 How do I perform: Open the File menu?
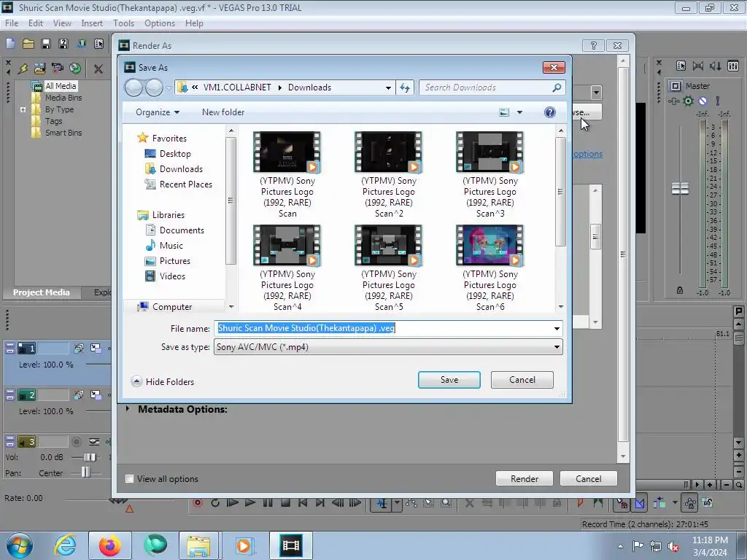point(12,23)
